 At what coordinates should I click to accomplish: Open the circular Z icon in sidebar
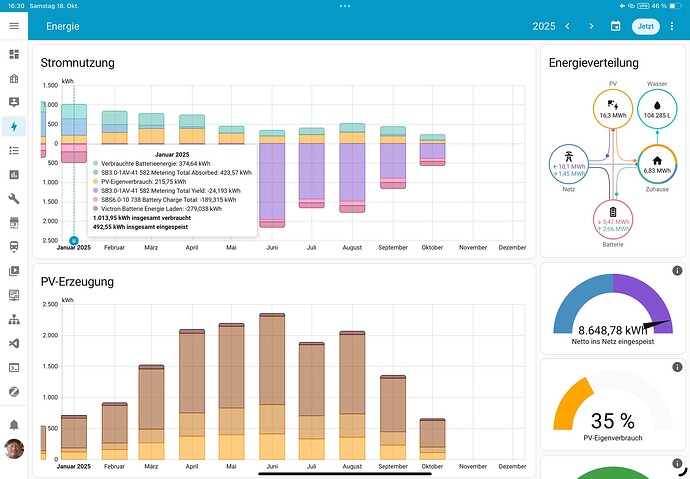pyautogui.click(x=14, y=391)
